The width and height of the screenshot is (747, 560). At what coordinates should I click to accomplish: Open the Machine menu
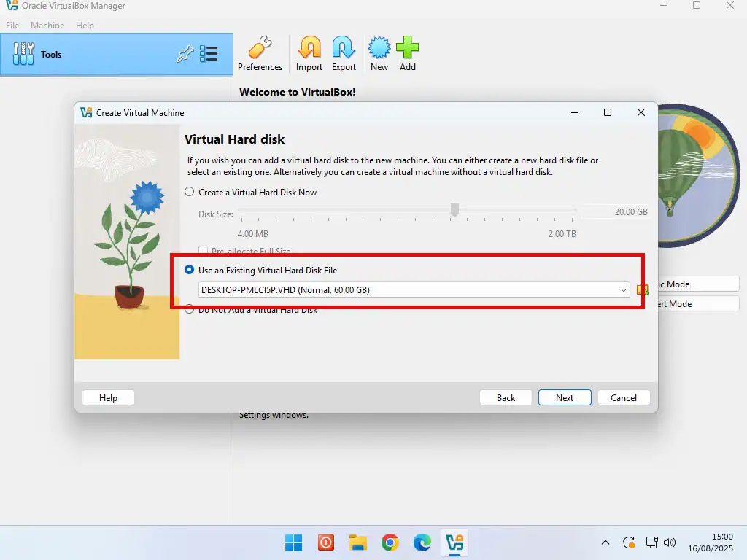click(47, 26)
